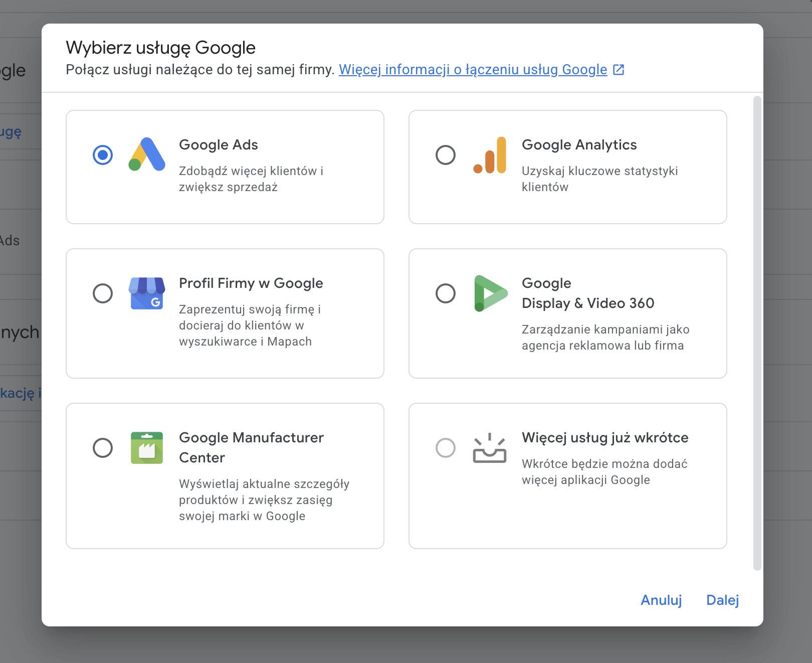The image size is (812, 663).
Task: Click the Google Ads card title
Action: [219, 145]
